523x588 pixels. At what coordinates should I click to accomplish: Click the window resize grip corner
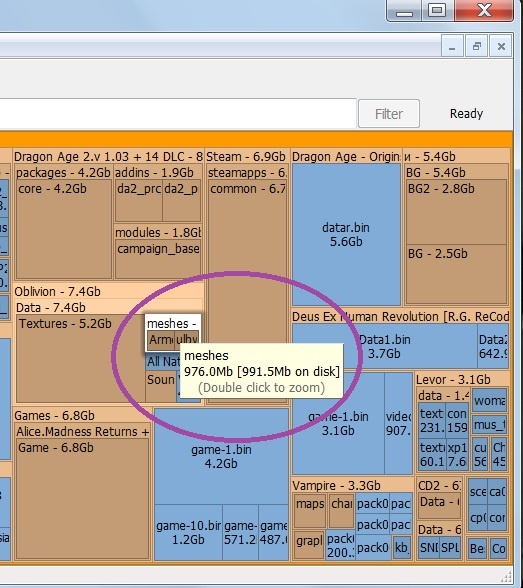click(506, 576)
